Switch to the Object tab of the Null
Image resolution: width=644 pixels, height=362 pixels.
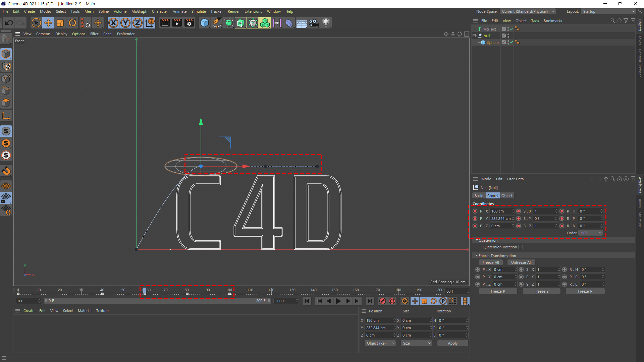click(507, 196)
